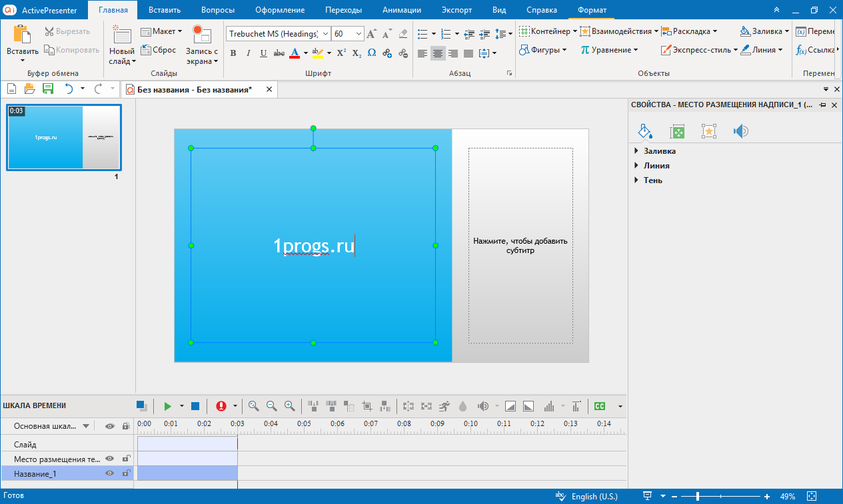Screen dimensions: 843x504
Task: Hide the Название_1 track with eye icon
Action: click(109, 473)
